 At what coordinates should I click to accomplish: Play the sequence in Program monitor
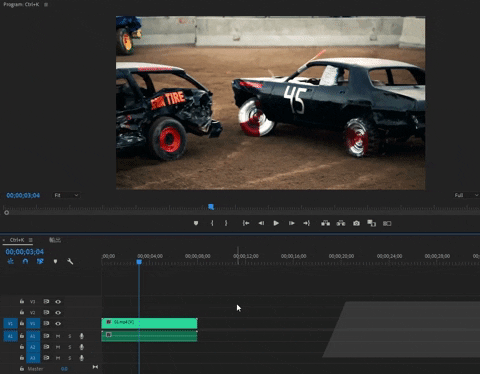click(276, 223)
